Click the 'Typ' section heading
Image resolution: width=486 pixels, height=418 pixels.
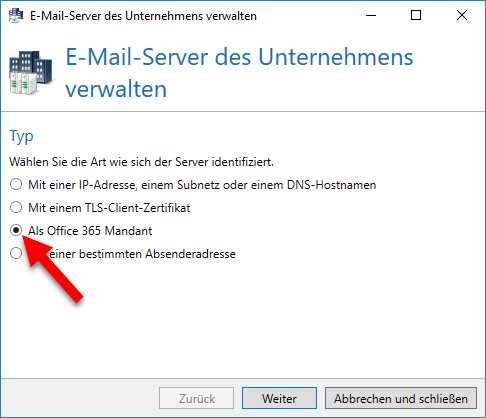(21, 137)
